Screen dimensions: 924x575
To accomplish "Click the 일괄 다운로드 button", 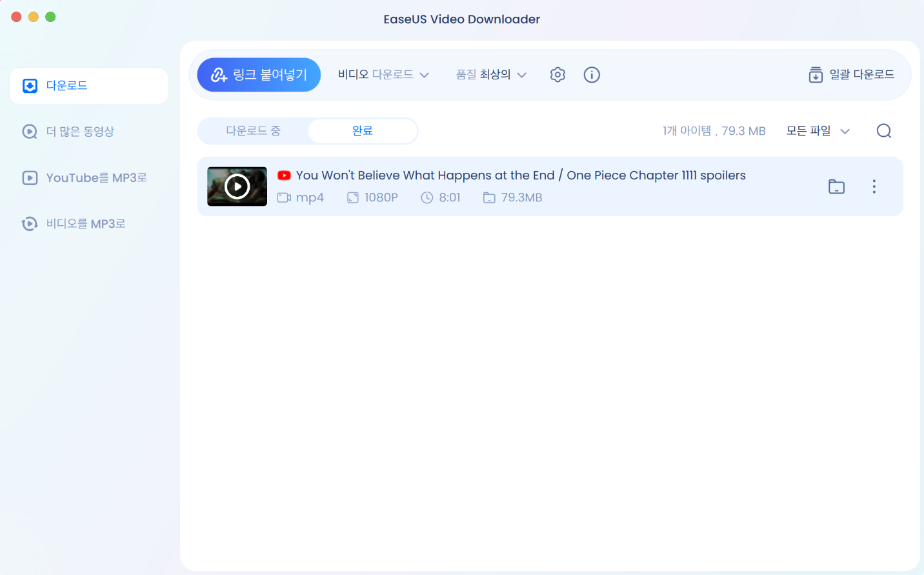I will [x=851, y=75].
